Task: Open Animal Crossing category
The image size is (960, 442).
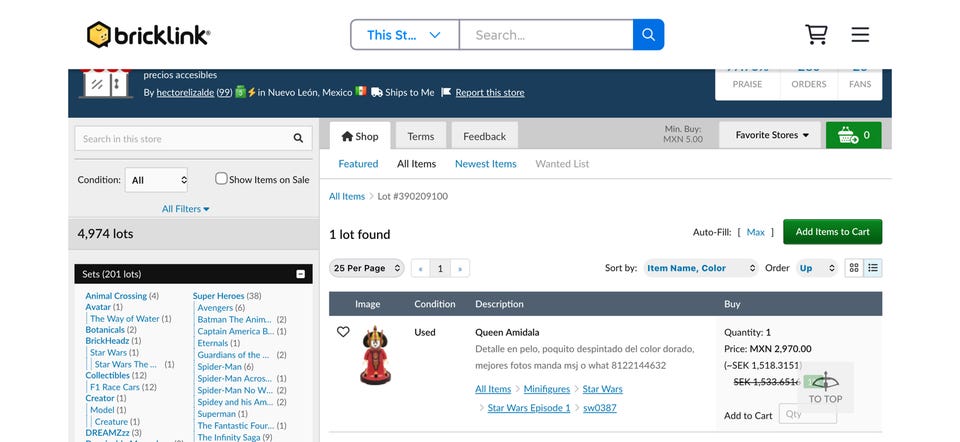Action: point(116,296)
